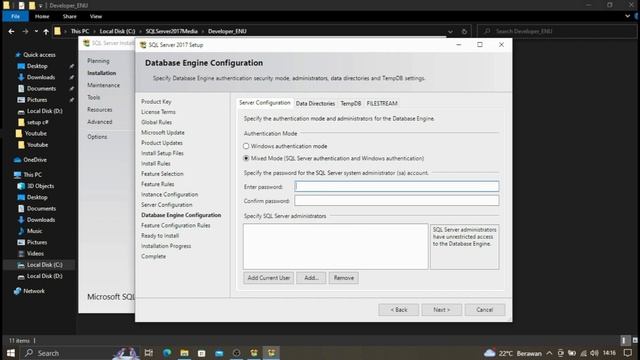
Task: Open Videos folder under This PC
Action: [x=35, y=253]
